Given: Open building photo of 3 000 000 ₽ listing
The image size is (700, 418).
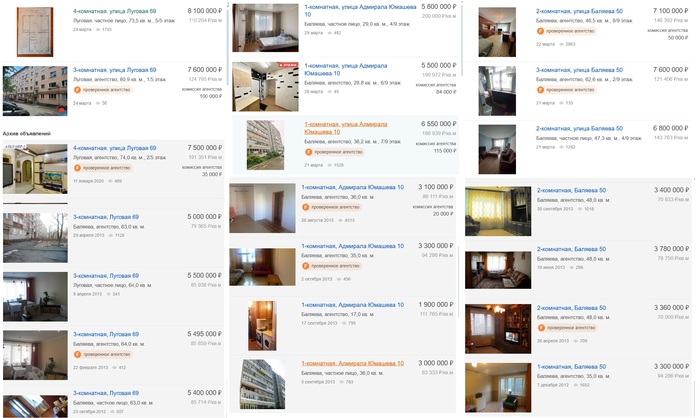Looking at the screenshot, I should tap(262, 384).
